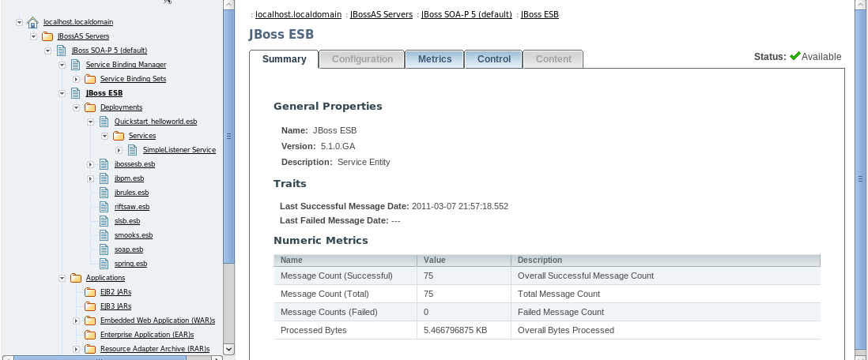Open the Control tab
The image size is (868, 360).
pyautogui.click(x=494, y=59)
